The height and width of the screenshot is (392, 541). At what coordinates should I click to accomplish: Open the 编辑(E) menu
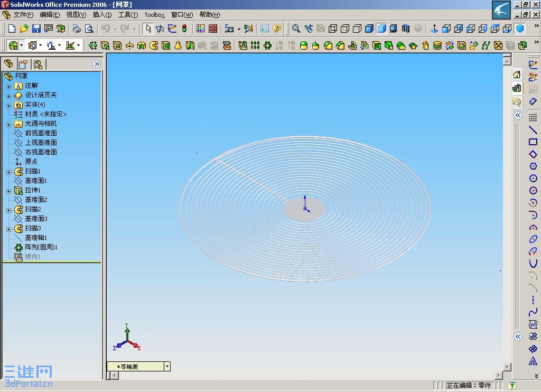(50, 15)
